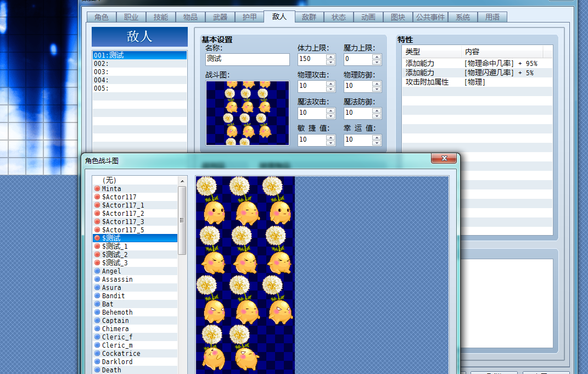Select the 攻击附加属性 trait row

coord(477,82)
